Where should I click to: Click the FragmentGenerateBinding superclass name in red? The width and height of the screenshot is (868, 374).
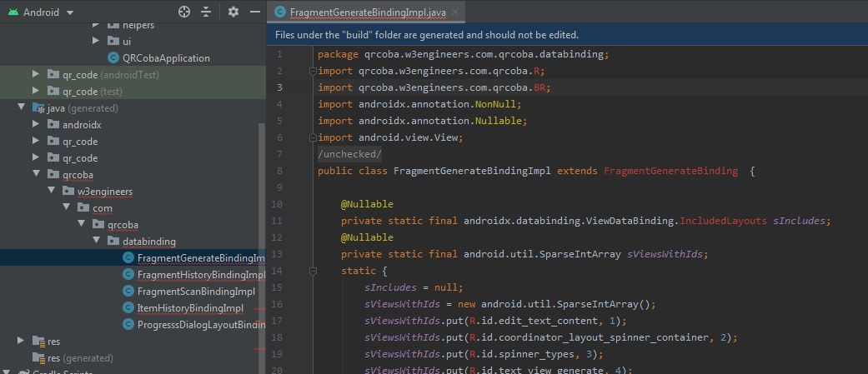coord(670,171)
